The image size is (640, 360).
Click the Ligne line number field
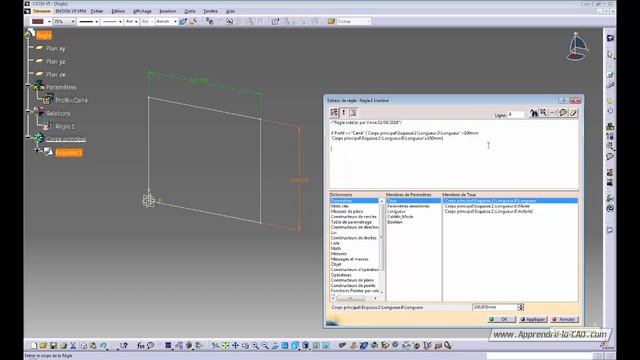516,115
